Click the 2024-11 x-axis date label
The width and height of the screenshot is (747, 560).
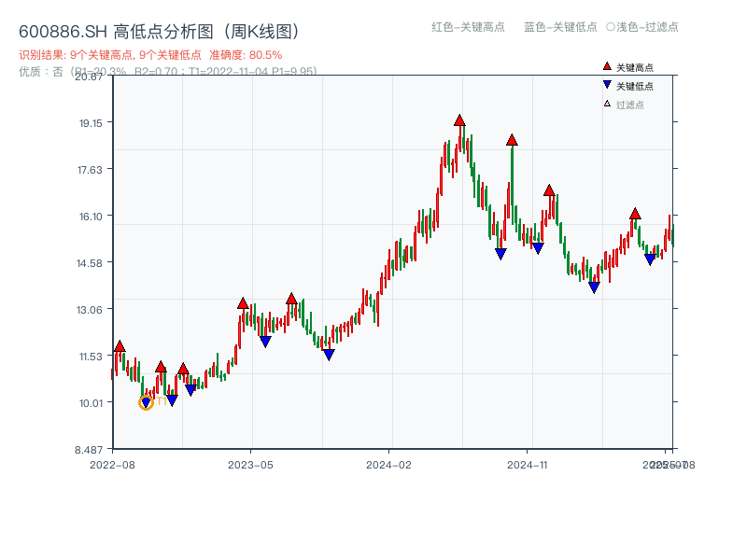click(x=527, y=465)
